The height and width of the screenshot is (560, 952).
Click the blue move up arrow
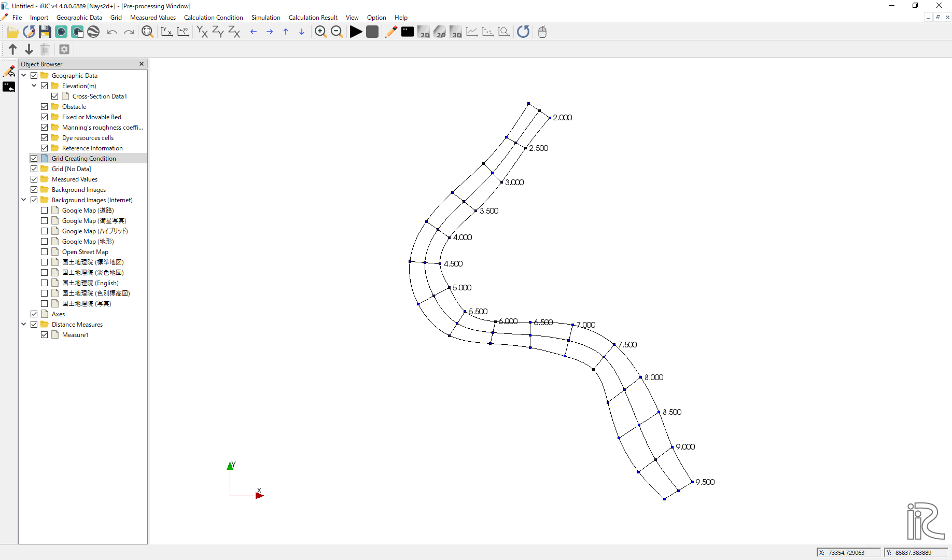coord(286,32)
